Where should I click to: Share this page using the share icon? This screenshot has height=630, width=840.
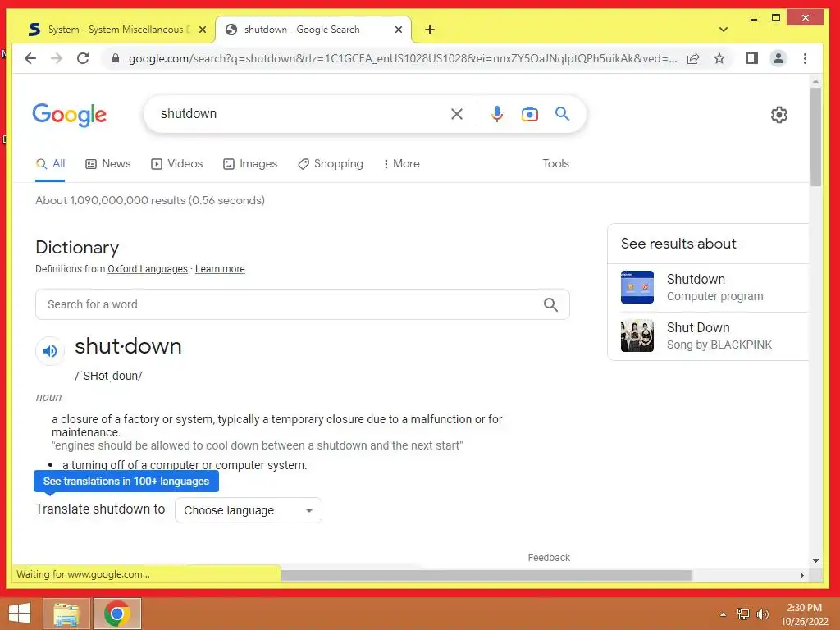pos(693,58)
